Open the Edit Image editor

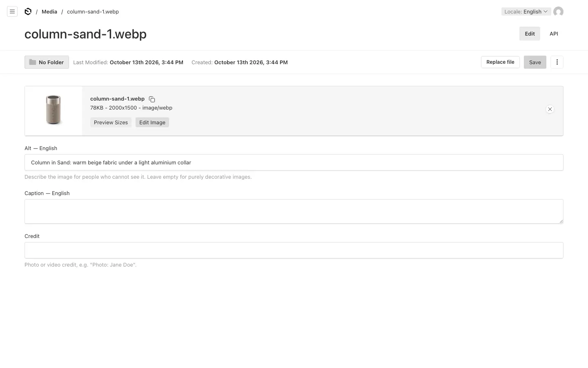(x=152, y=122)
